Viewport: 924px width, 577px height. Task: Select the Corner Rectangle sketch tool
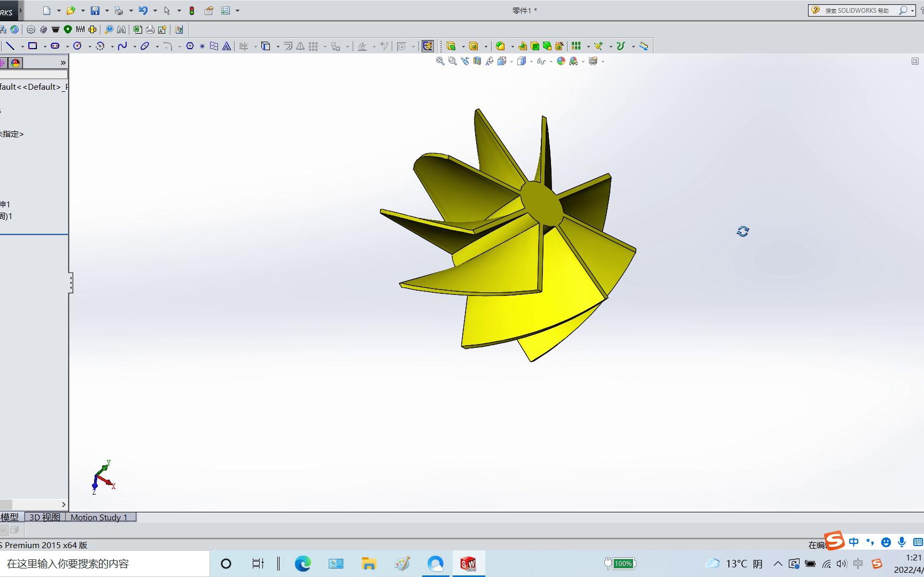click(33, 46)
